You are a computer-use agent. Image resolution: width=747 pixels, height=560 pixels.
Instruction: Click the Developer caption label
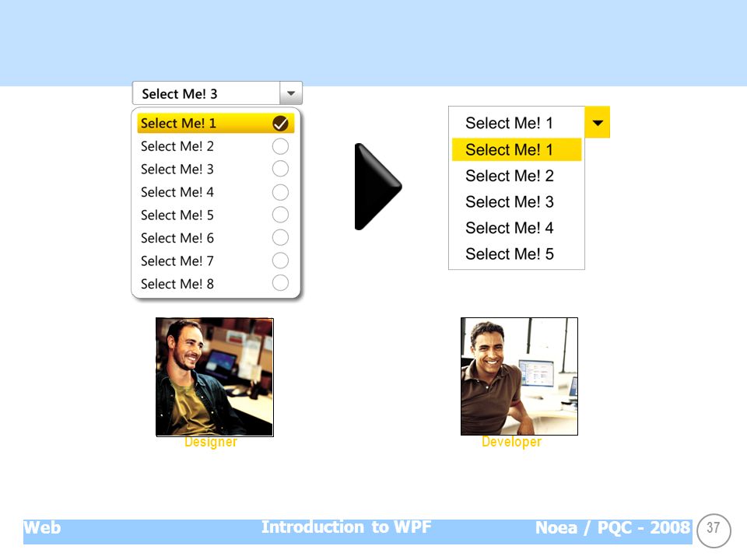[512, 442]
